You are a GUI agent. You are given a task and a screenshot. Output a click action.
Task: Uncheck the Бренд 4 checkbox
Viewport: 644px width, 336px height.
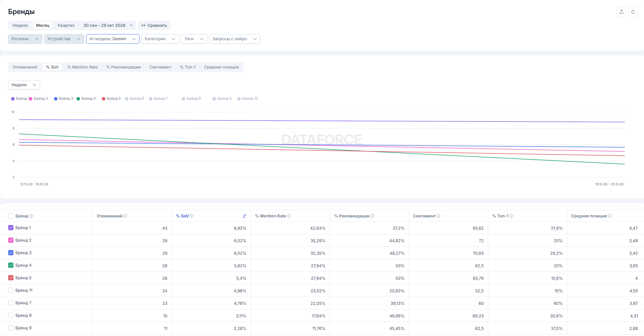click(11, 265)
